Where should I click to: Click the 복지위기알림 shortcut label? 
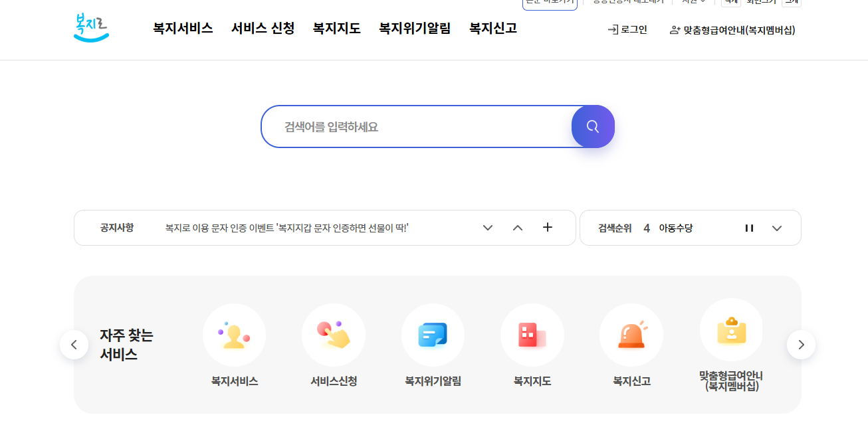coord(433,381)
